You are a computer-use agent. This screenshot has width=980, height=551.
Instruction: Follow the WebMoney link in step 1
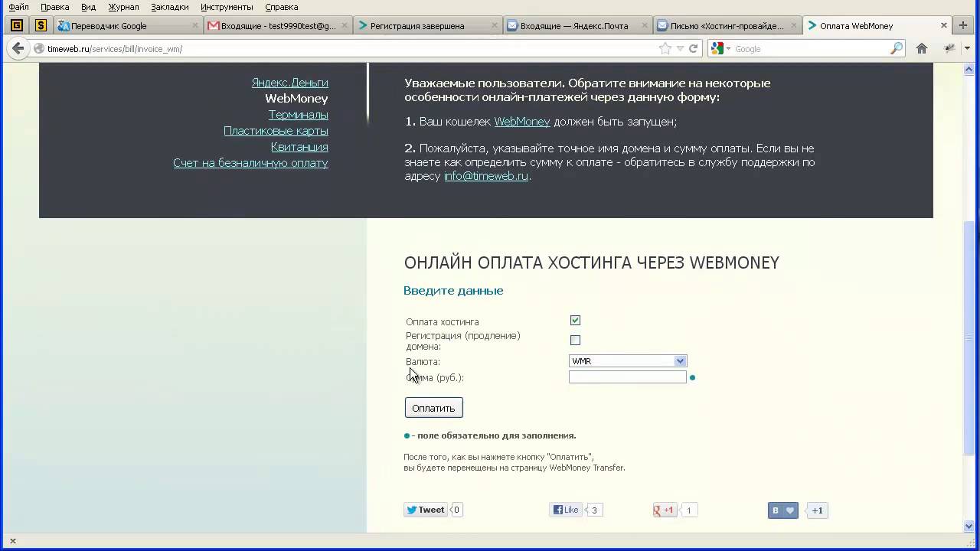[522, 122]
